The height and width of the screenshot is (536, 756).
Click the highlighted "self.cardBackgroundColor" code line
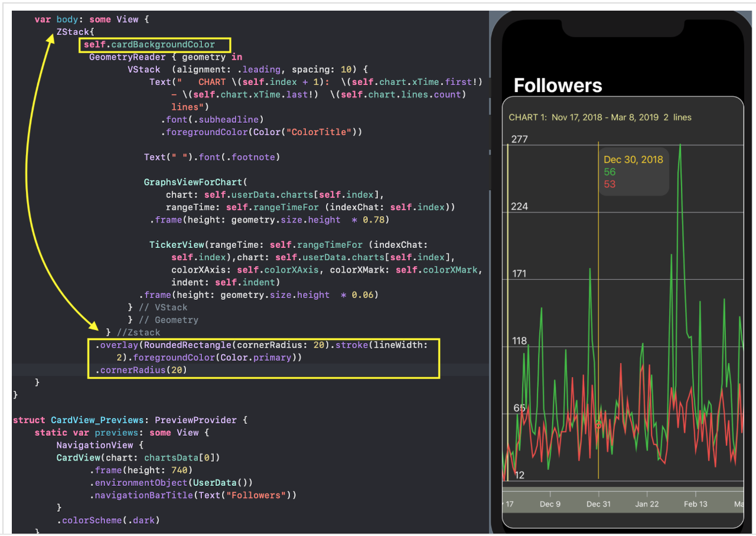tap(149, 44)
